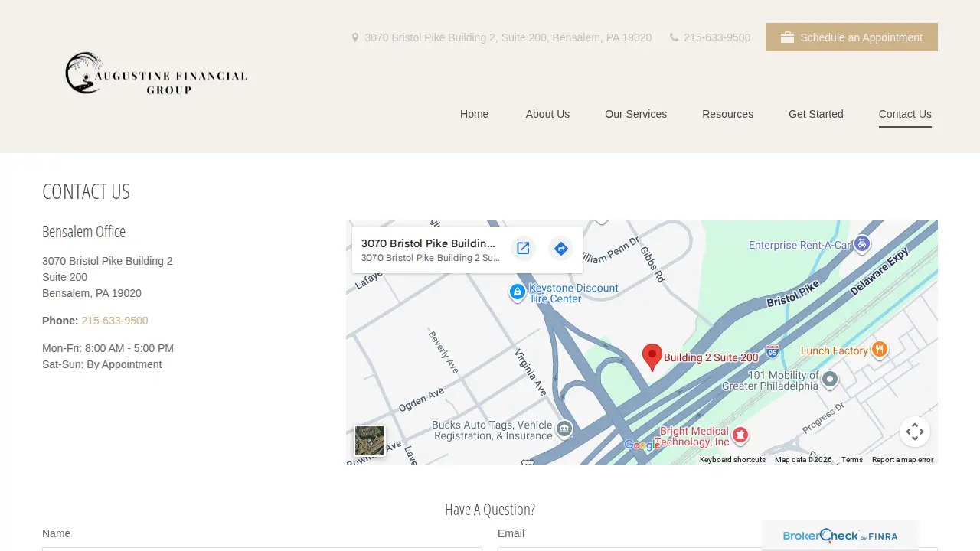Image resolution: width=980 pixels, height=551 pixels.
Task: Open the map Terms link
Action: coord(852,460)
